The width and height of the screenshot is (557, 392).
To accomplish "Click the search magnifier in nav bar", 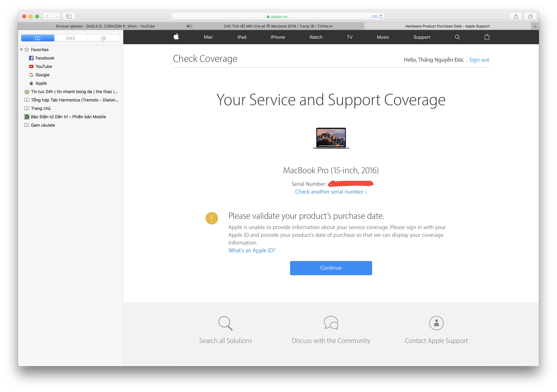I will [457, 37].
